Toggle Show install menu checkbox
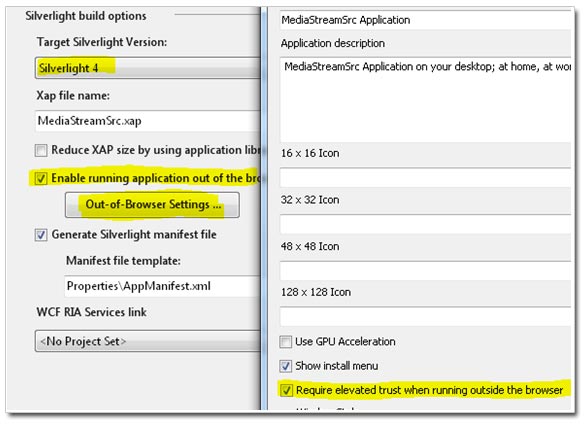The image size is (585, 424). tap(286, 366)
